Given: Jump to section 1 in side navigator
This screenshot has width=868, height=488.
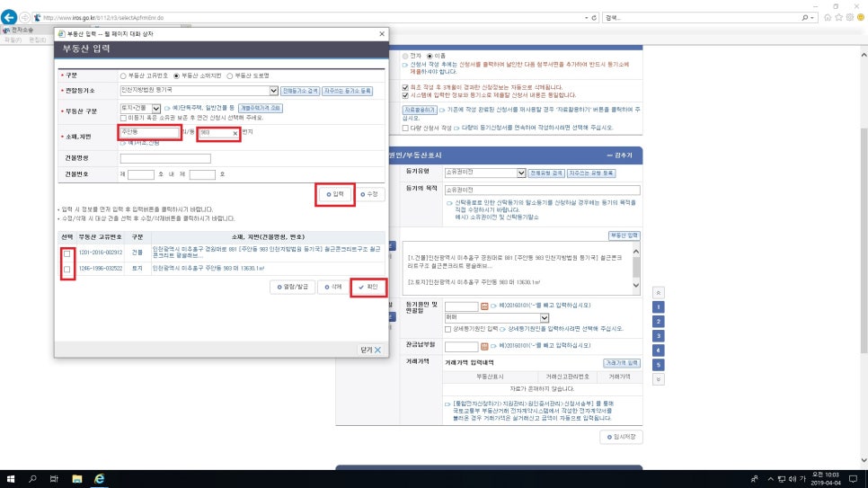Looking at the screenshot, I should 659,306.
